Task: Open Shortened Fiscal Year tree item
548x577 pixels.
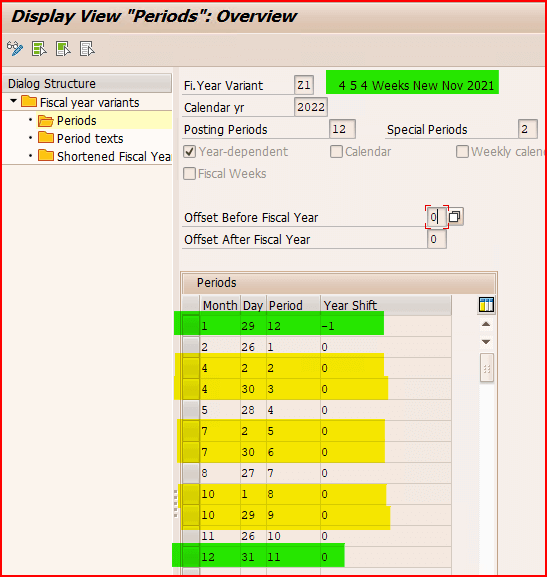Action: pyautogui.click(x=105, y=156)
